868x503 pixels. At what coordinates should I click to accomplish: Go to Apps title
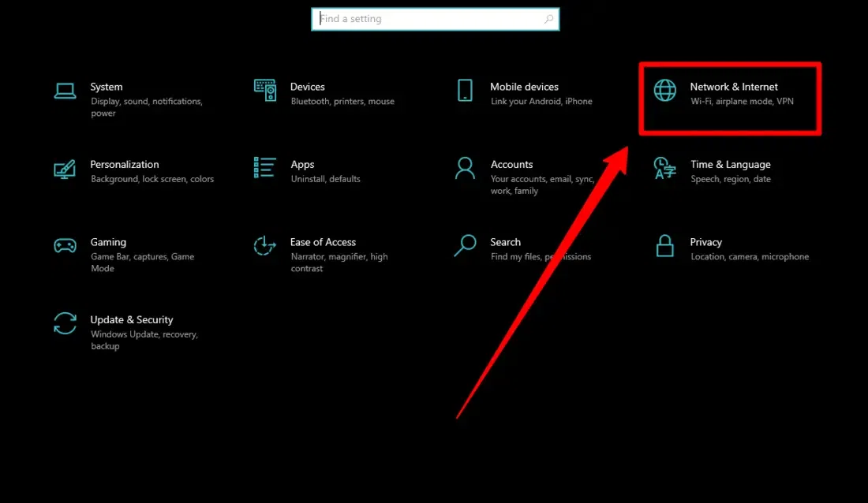[302, 164]
